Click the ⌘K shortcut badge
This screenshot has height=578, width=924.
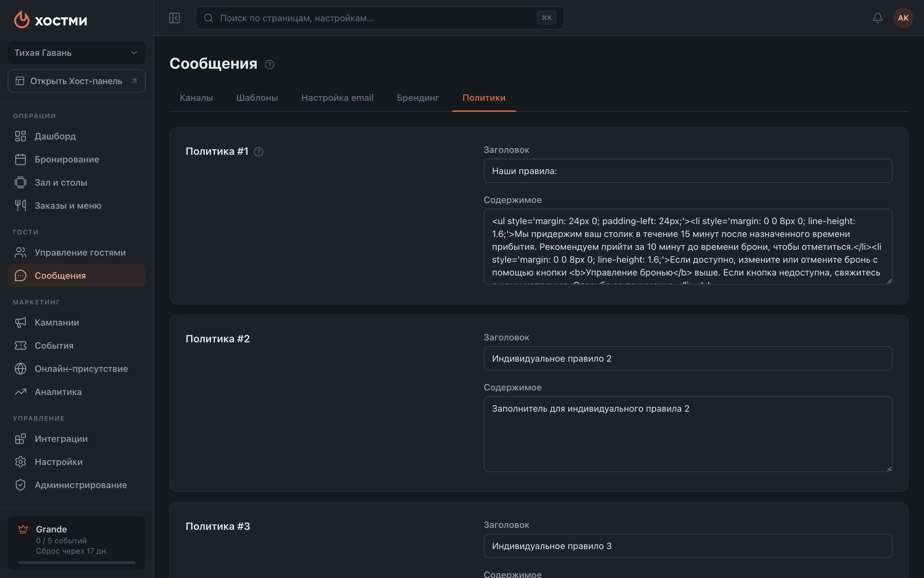[546, 18]
